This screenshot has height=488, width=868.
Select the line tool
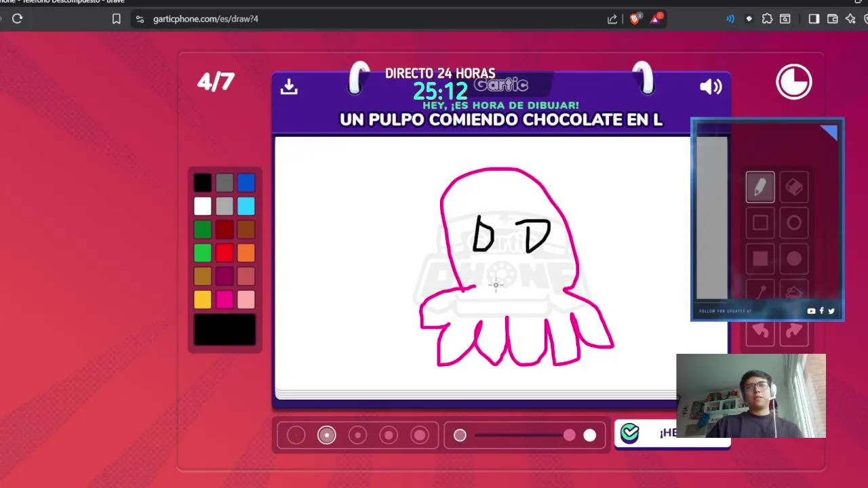[759, 293]
